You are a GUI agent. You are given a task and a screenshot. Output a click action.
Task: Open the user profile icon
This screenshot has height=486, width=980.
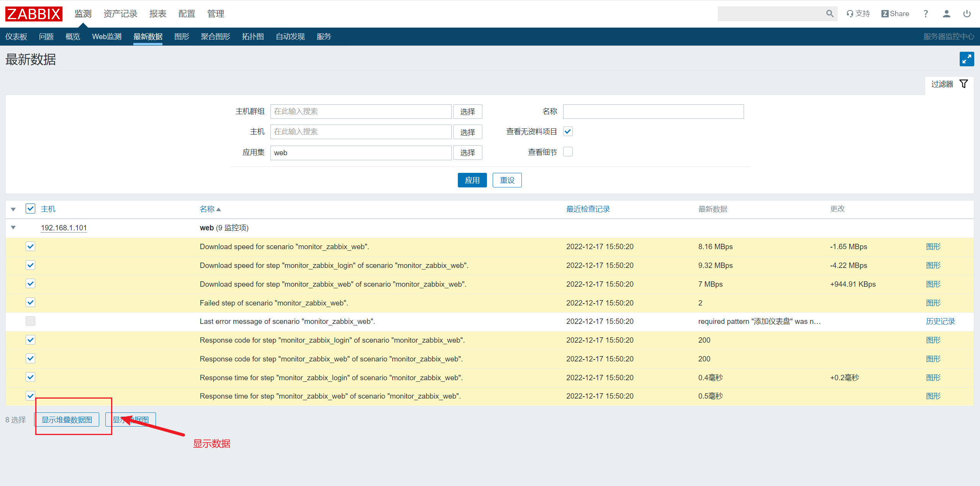tap(946, 14)
